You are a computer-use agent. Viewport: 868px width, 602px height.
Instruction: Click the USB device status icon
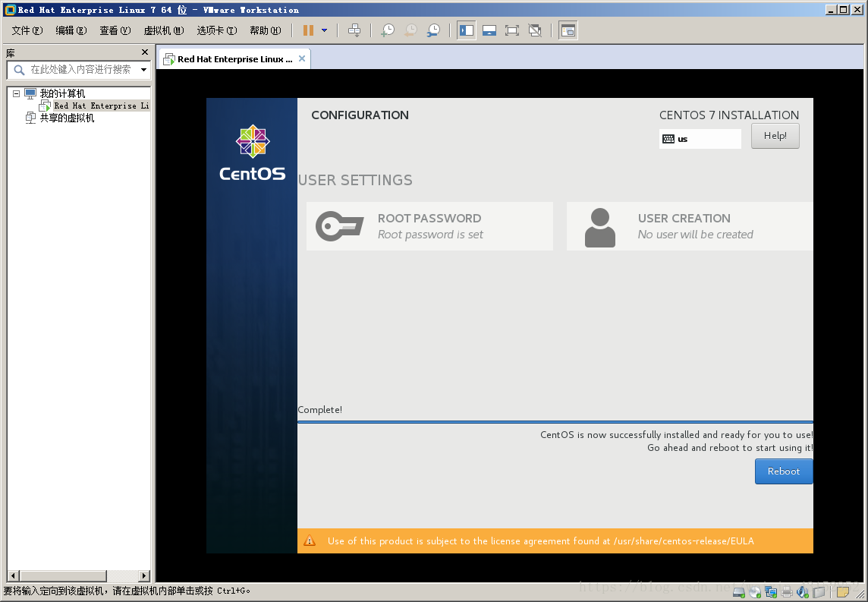(819, 592)
